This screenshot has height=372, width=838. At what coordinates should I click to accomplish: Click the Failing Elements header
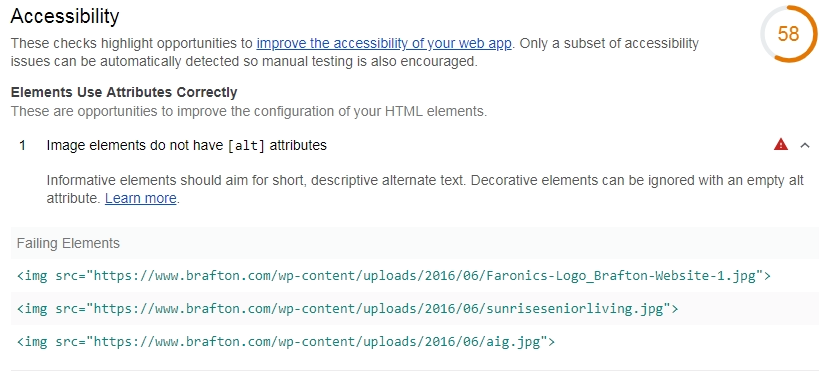pyautogui.click(x=68, y=243)
